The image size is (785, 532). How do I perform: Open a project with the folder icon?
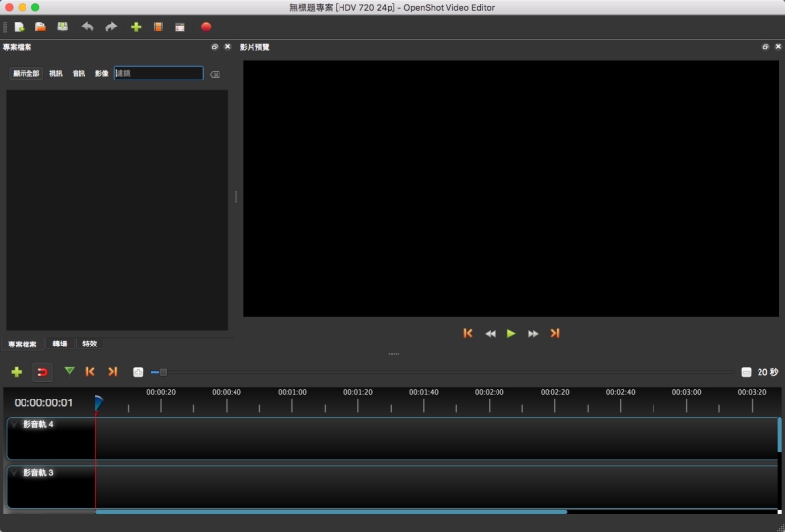[x=40, y=27]
